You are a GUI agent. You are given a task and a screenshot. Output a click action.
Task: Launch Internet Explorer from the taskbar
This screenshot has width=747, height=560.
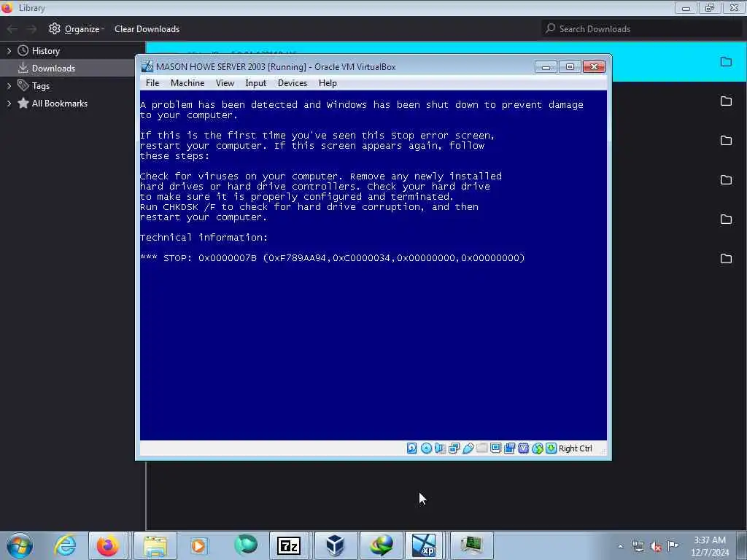65,545
